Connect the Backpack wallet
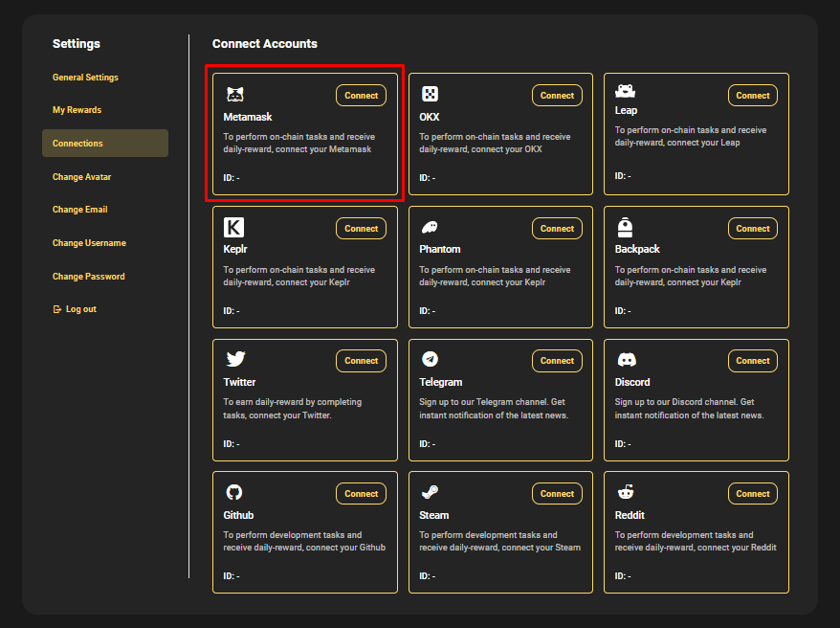Screen dimensions: 840x628 click(x=753, y=228)
